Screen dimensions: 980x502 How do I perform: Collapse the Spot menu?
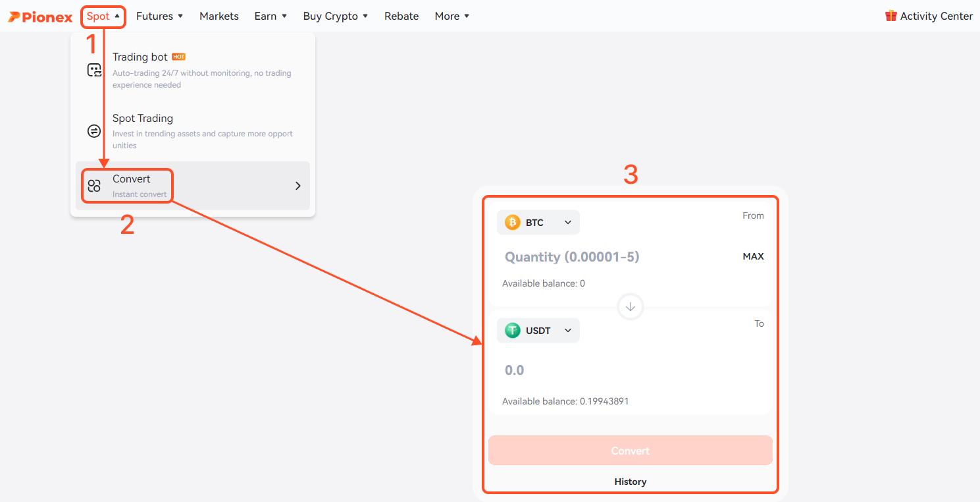click(103, 16)
